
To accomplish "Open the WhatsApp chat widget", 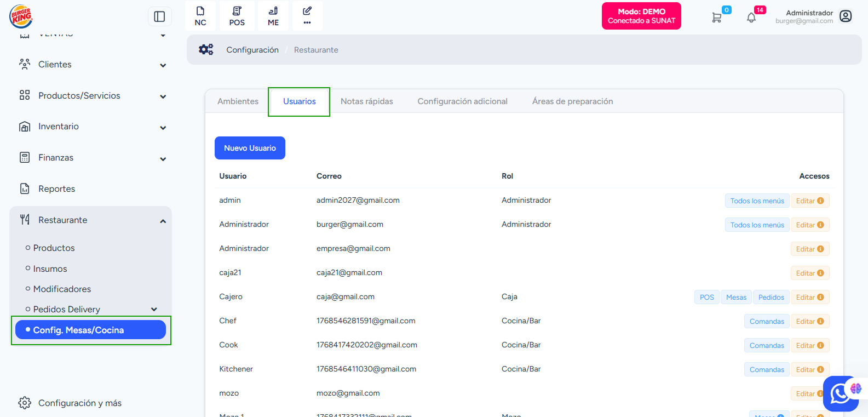I will [x=840, y=393].
